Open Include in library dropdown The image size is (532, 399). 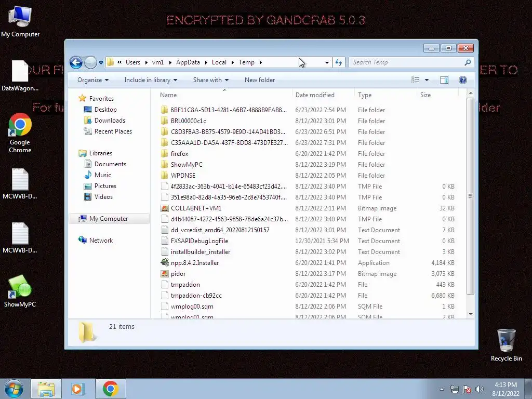point(151,80)
